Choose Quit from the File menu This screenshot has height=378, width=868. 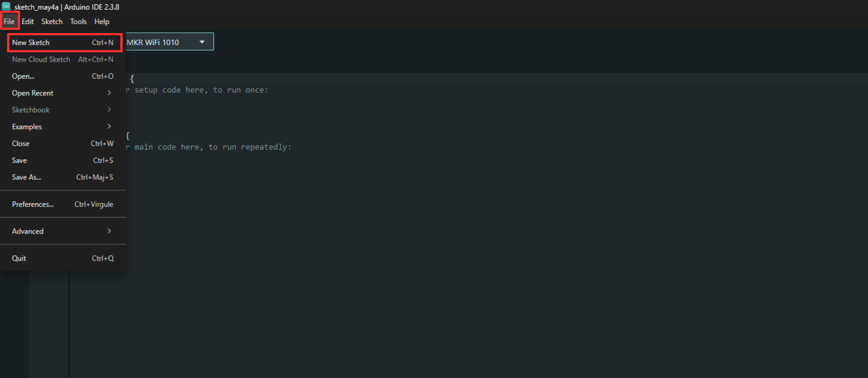click(63, 258)
